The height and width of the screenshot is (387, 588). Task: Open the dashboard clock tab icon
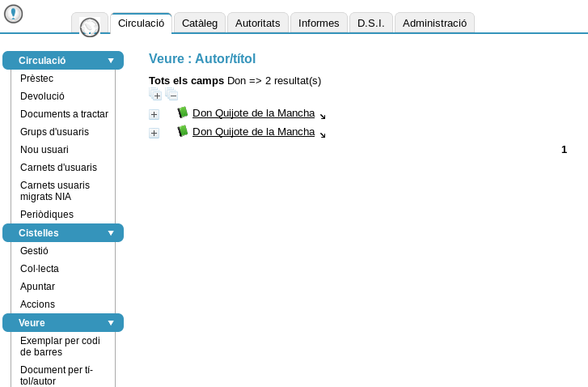[90, 27]
